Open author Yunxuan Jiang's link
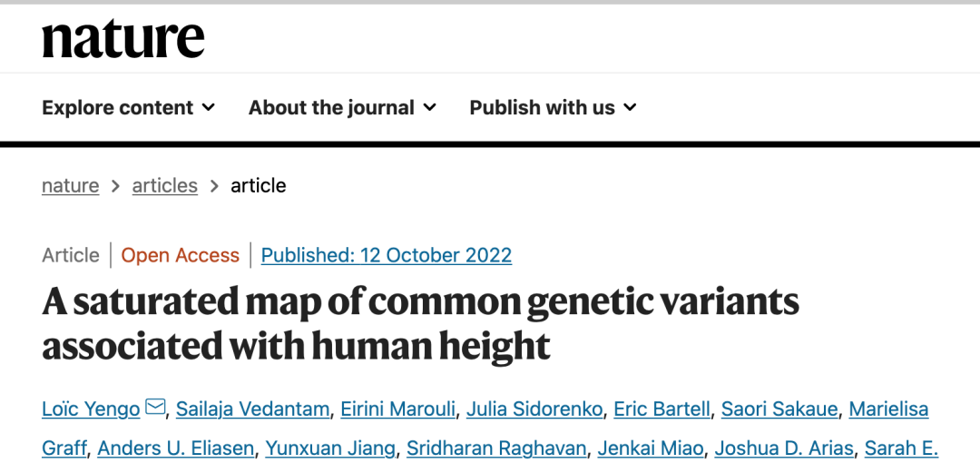980x463 pixels. (x=330, y=448)
